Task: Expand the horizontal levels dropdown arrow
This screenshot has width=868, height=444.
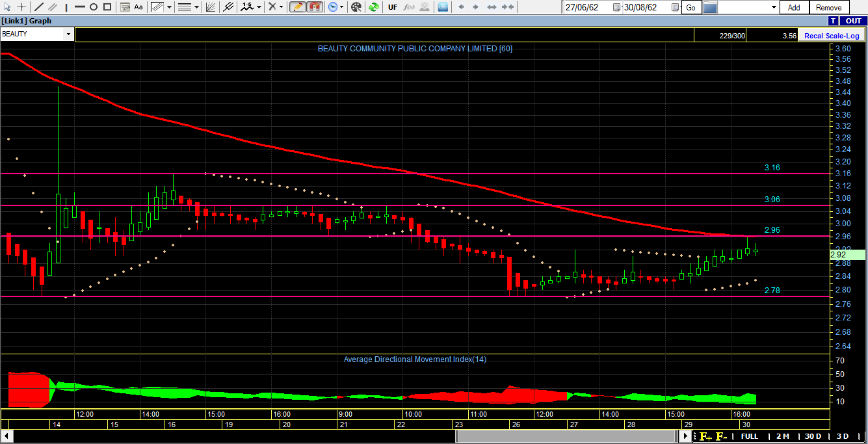Action: coord(196,7)
